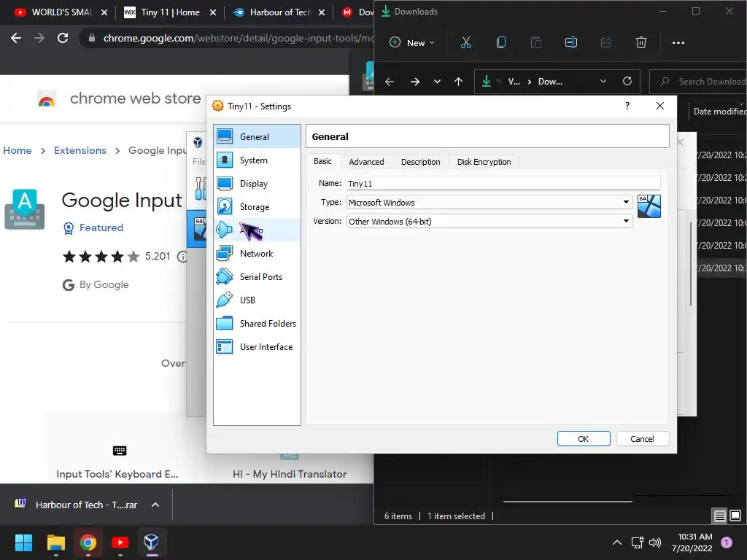Switch to the Disk Encryption tab
Screen dimensions: 747x560
484,162
